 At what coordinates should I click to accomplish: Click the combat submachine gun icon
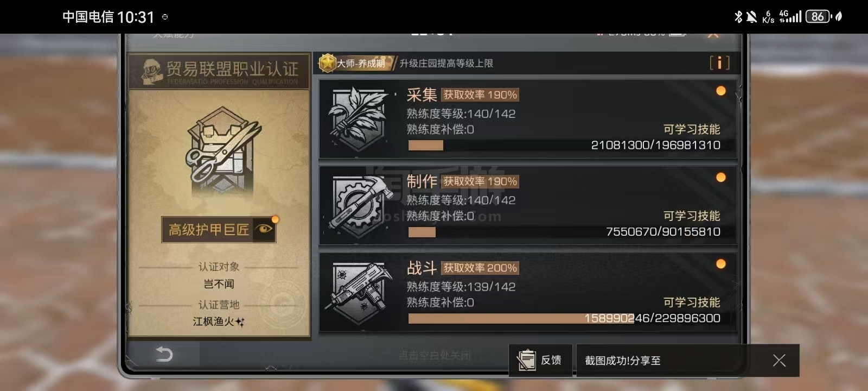tap(359, 293)
